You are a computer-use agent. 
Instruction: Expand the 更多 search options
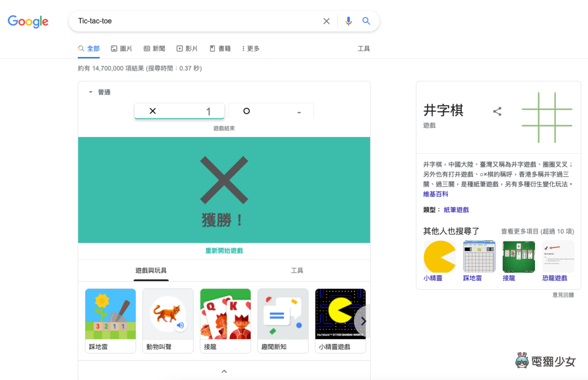coord(250,48)
